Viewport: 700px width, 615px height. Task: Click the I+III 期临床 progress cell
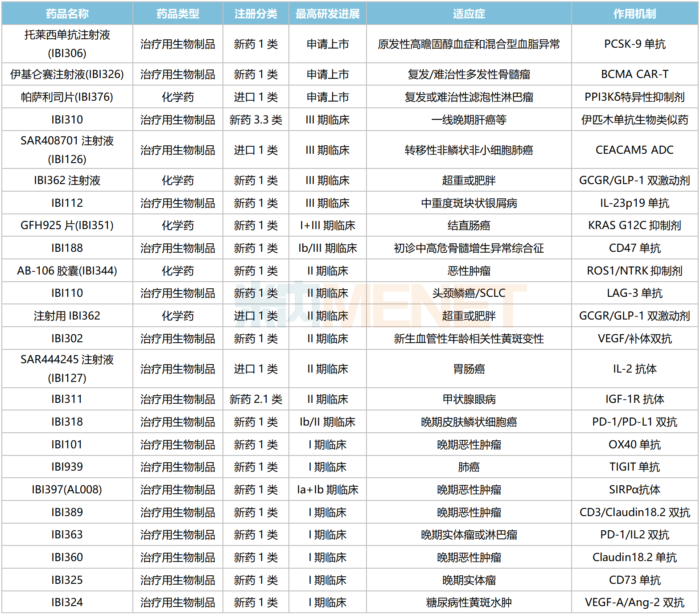[x=328, y=225]
